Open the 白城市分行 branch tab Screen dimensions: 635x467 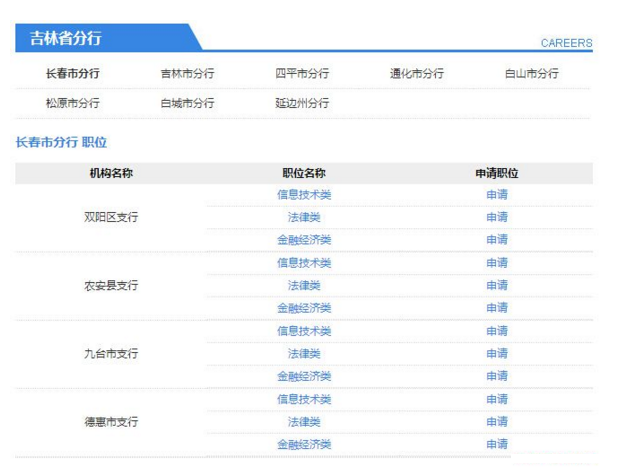(x=187, y=103)
